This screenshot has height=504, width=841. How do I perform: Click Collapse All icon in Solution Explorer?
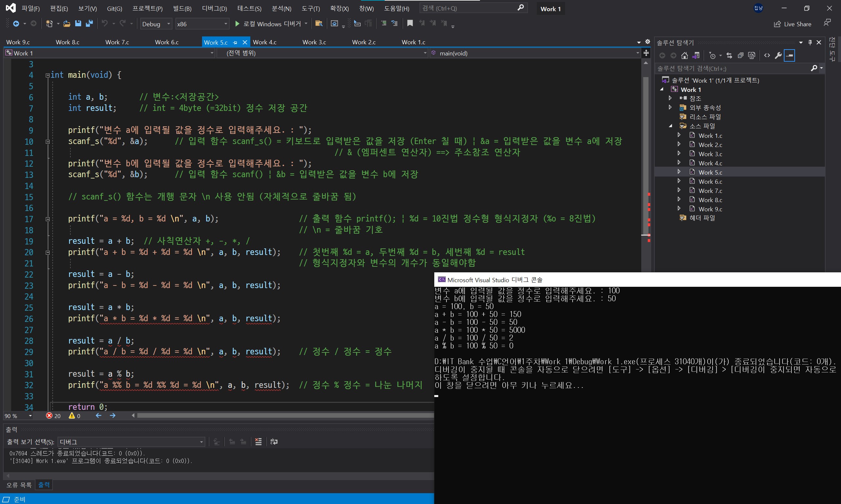click(x=740, y=56)
